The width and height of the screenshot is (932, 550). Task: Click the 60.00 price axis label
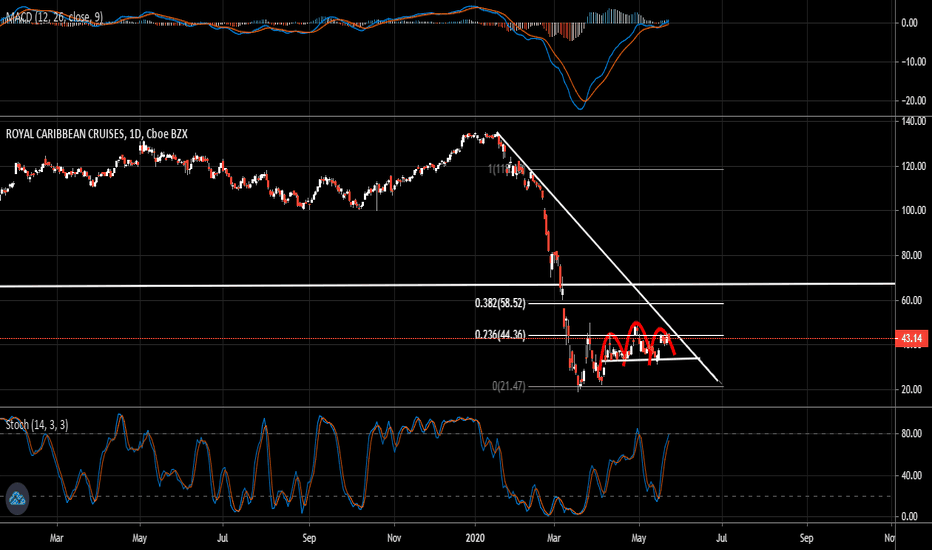coord(914,301)
